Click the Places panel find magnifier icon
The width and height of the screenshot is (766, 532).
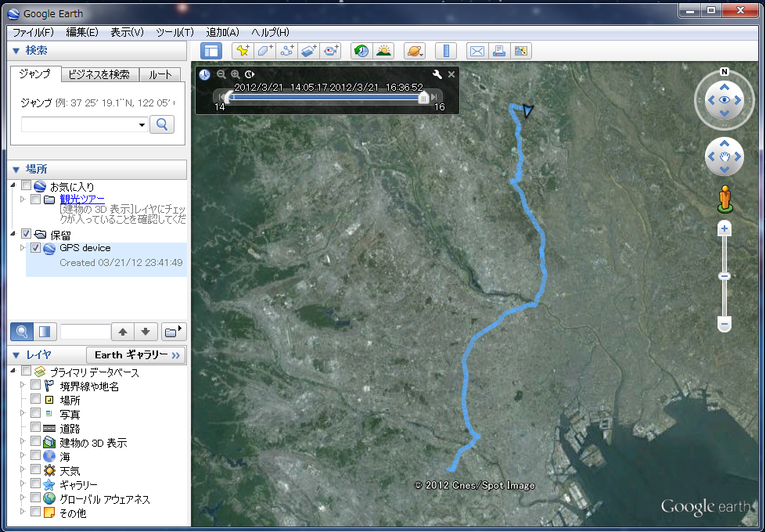[22, 332]
